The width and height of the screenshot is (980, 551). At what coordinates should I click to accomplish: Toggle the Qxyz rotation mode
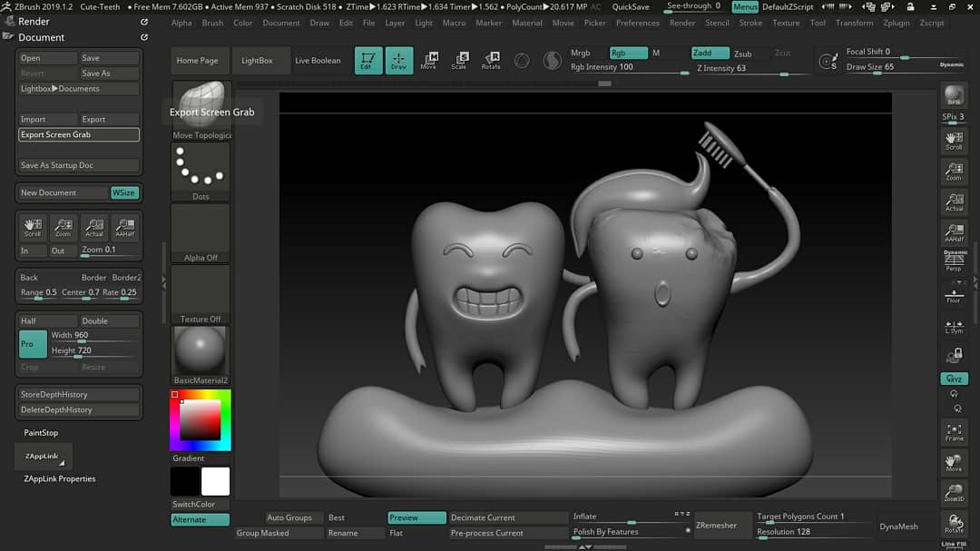[954, 379]
